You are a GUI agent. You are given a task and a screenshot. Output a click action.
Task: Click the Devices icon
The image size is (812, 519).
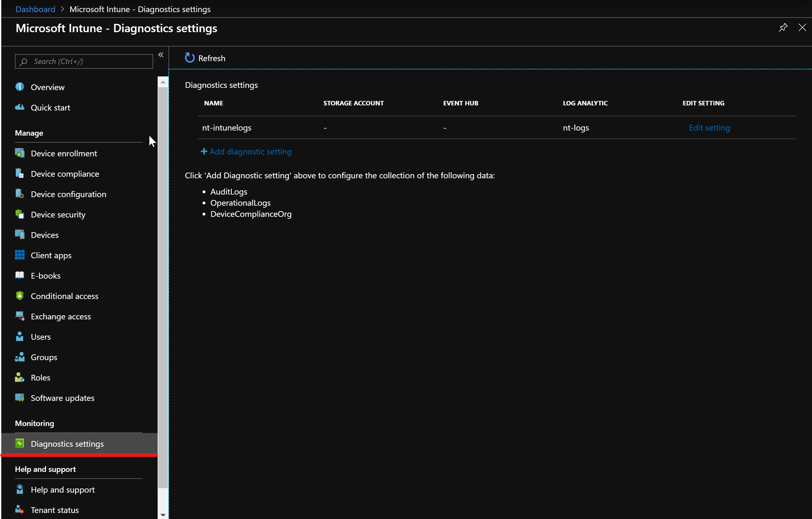[19, 234]
